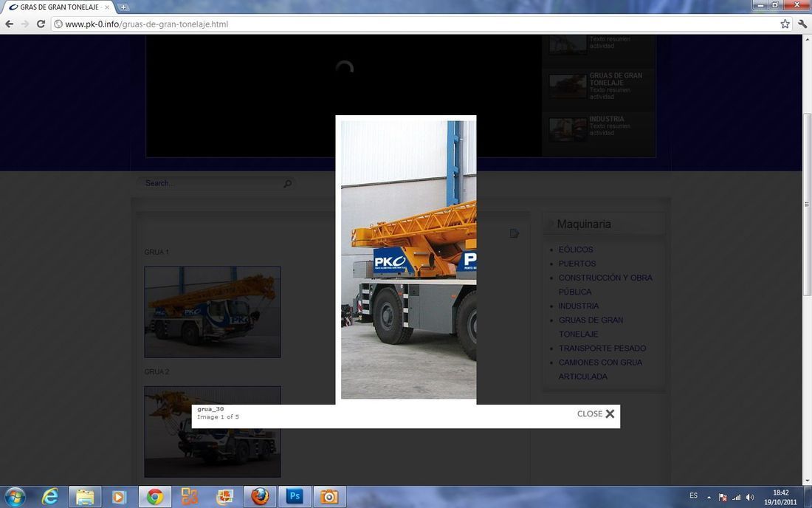The width and height of the screenshot is (812, 508).
Task: Open a new browser tab
Action: 123,7
